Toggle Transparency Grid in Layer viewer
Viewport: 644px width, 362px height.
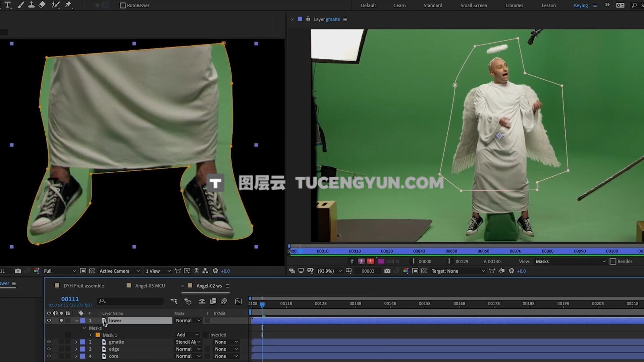(x=424, y=271)
